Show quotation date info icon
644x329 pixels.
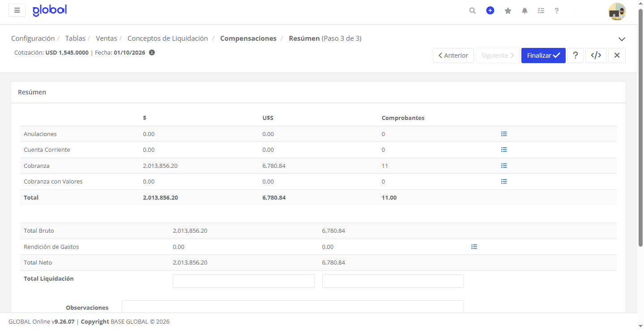(152, 52)
